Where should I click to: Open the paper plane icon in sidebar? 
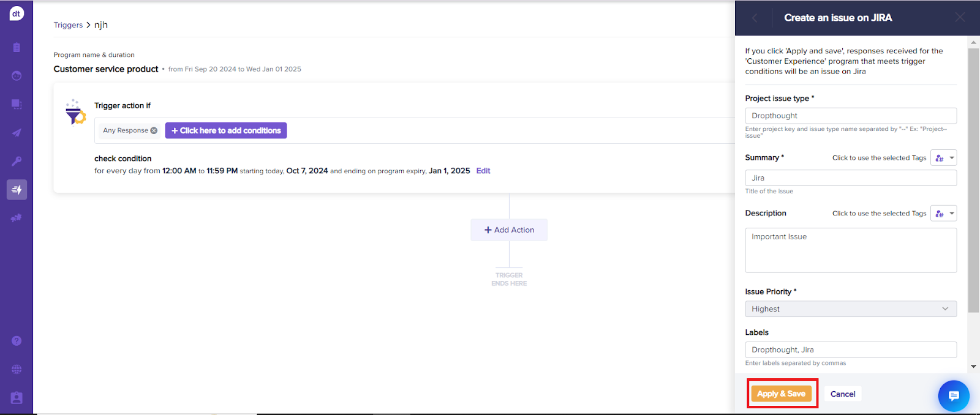tap(17, 133)
